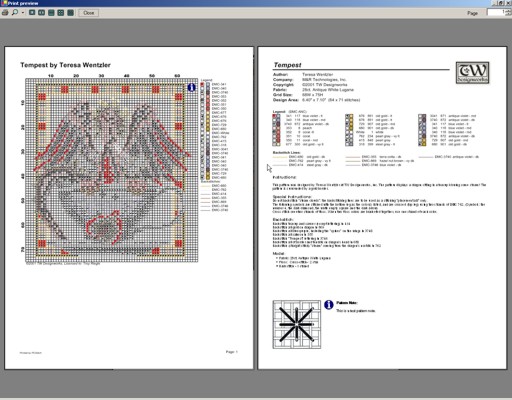The height and width of the screenshot is (400, 512).
Task: Open the zoom level dropdown arrow
Action: pos(23,13)
